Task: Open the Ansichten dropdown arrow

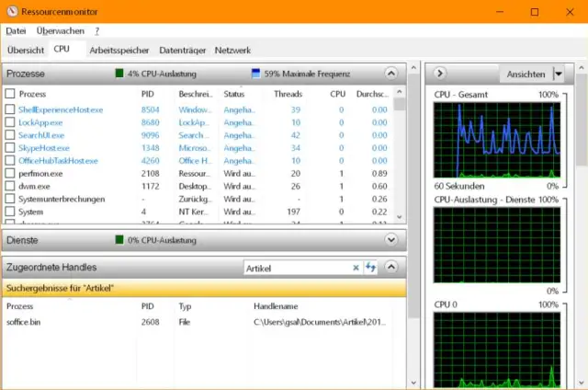Action: tap(559, 74)
